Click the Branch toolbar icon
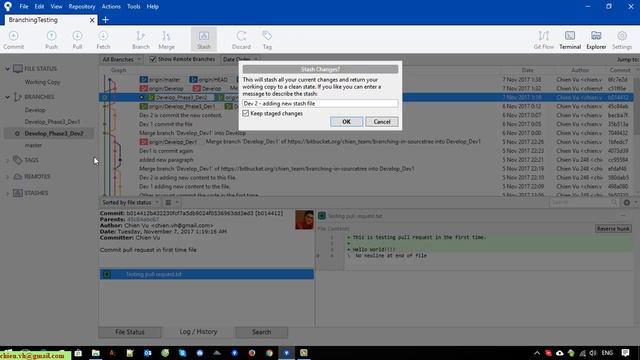The image size is (640, 360). pos(141,40)
